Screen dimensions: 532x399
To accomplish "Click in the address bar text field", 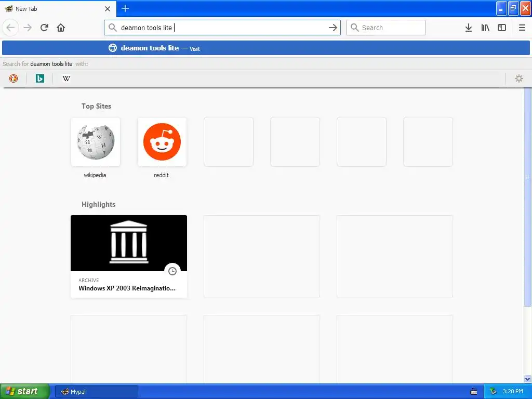I will tap(222, 28).
